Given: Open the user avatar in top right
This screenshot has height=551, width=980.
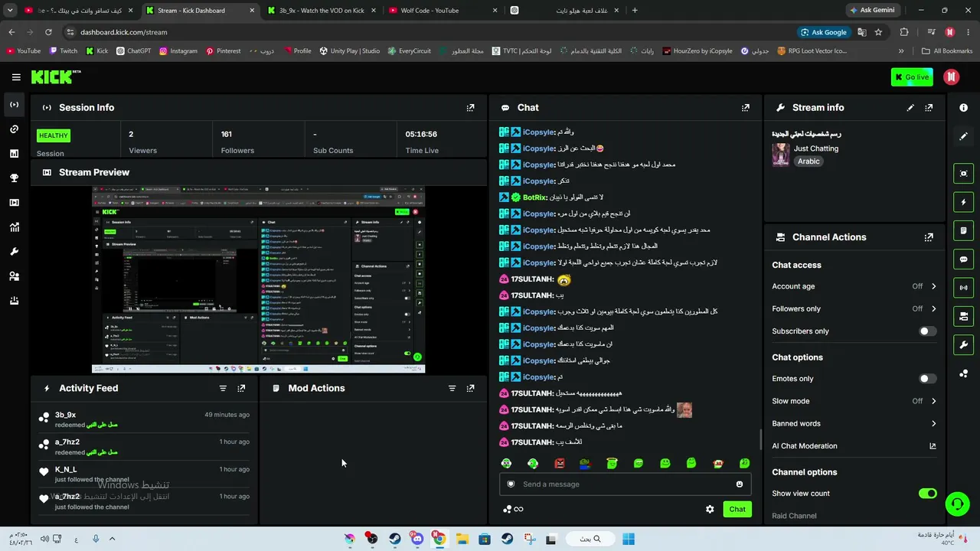Looking at the screenshot, I should [x=951, y=77].
